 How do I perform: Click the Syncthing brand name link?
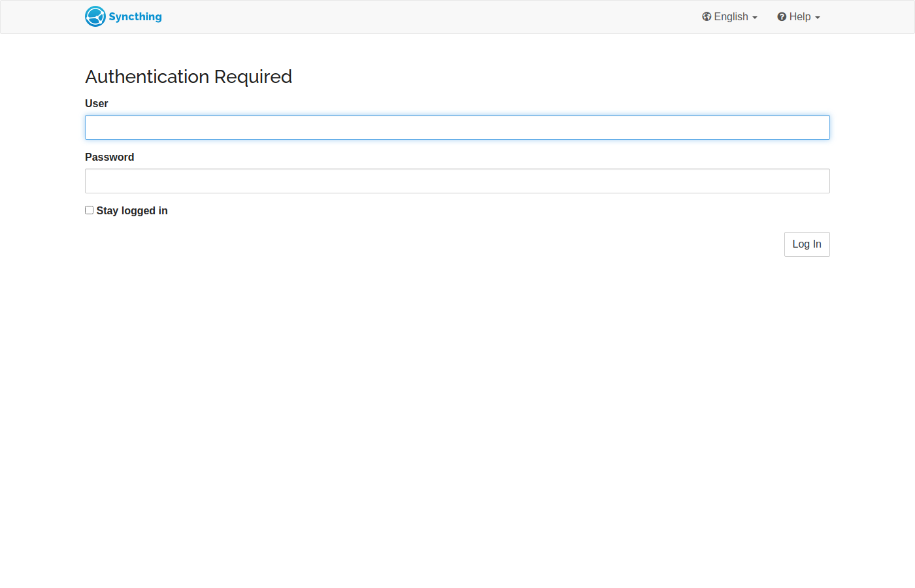[x=135, y=17]
